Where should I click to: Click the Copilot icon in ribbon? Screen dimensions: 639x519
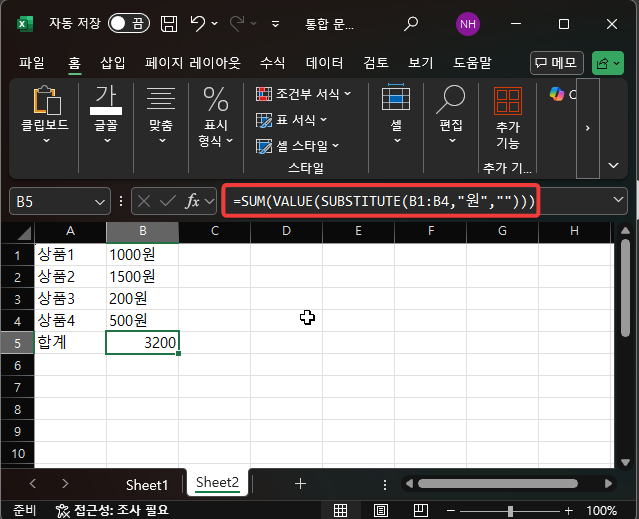click(x=557, y=94)
